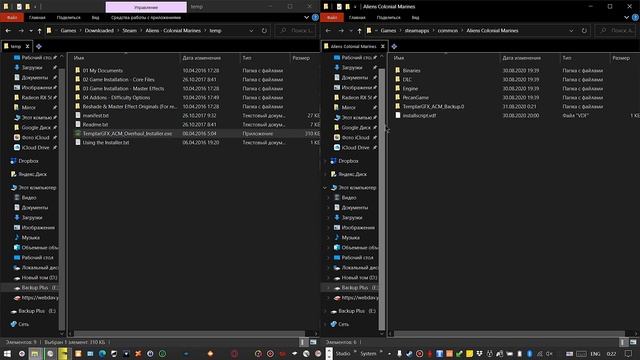
Task: Sort temp files by Дата изменения column
Action: 202,58
